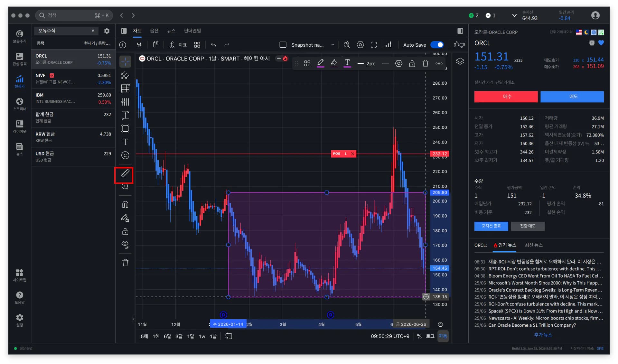
Task: Open the Snapshot name dropdown
Action: [313, 45]
